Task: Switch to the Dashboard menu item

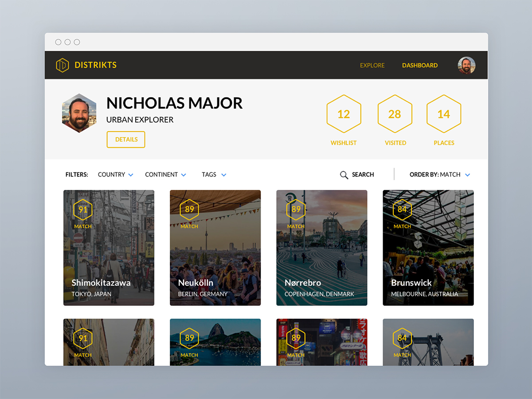Action: click(x=419, y=65)
